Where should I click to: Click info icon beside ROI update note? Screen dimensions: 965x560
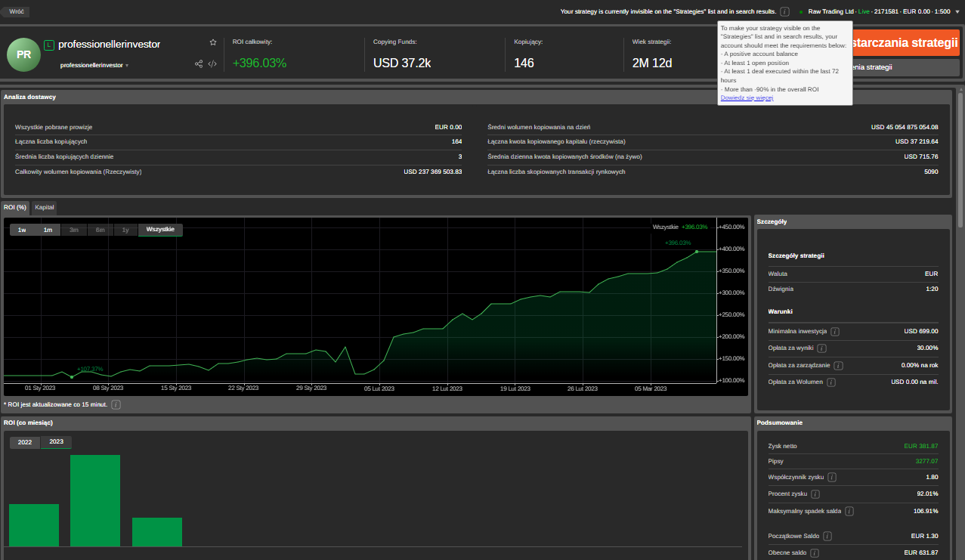click(x=116, y=404)
